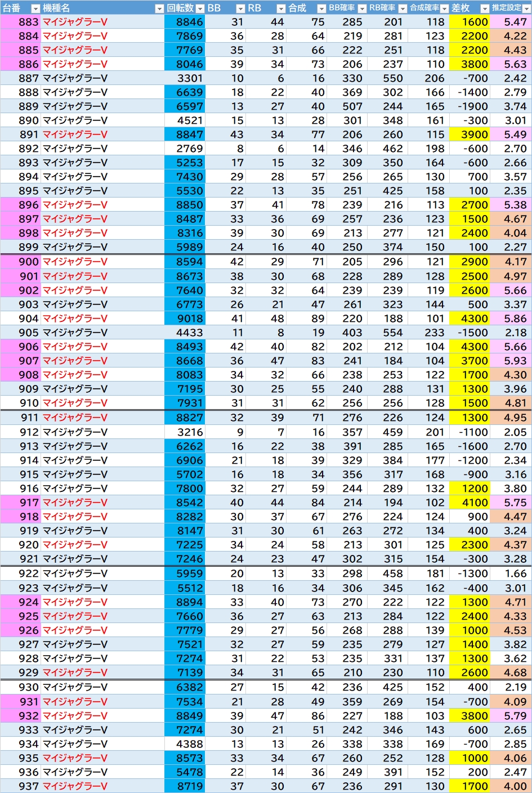532x793 pixels.
Task: Select the 推定設定 cell 5.86 in row 904
Action: [x=511, y=319]
